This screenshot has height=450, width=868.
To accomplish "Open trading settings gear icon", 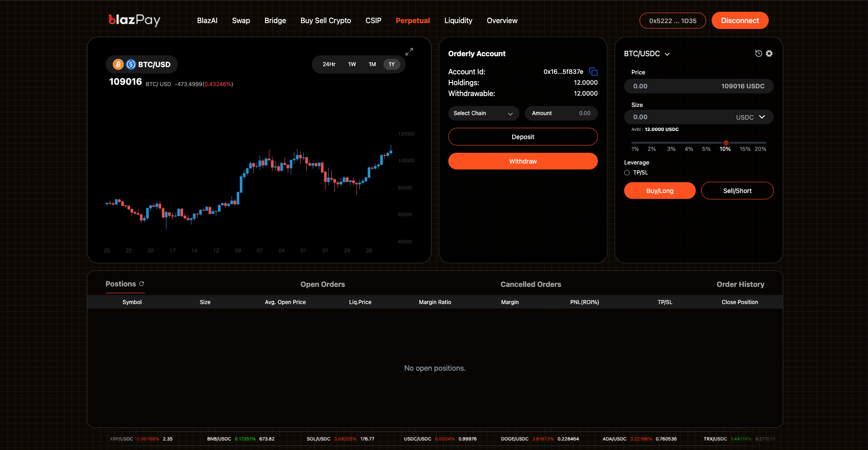I will tap(769, 53).
